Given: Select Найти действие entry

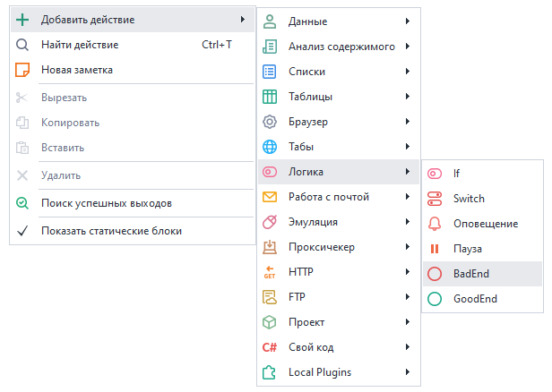Looking at the screenshot, I should (80, 44).
